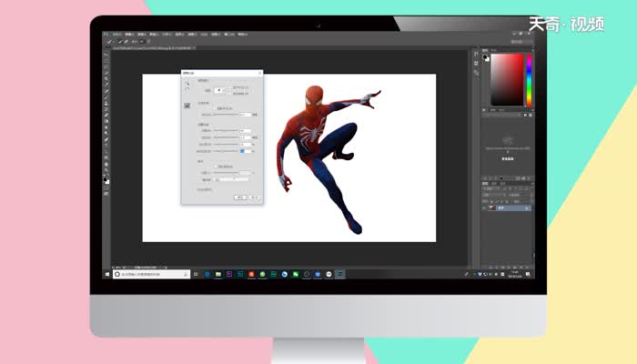Select the Eyedropper tool
The height and width of the screenshot is (364, 637).
(x=106, y=85)
